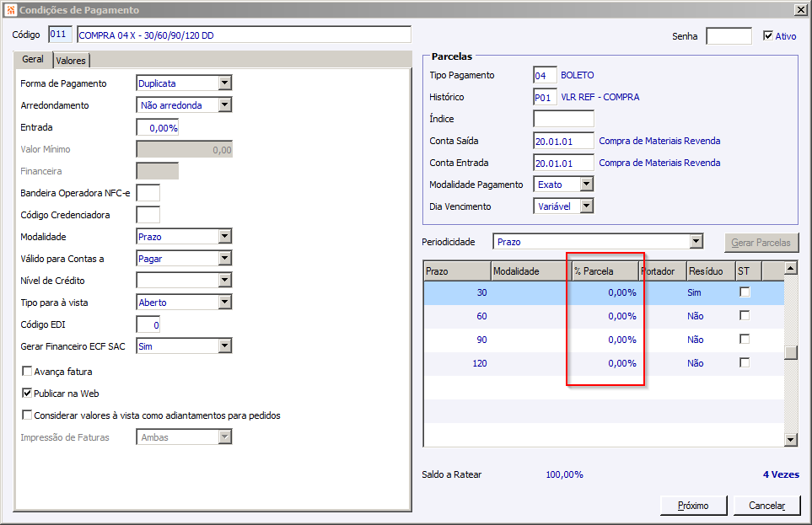
Task: Open the Forma de Pagamento dropdown
Action: point(224,83)
